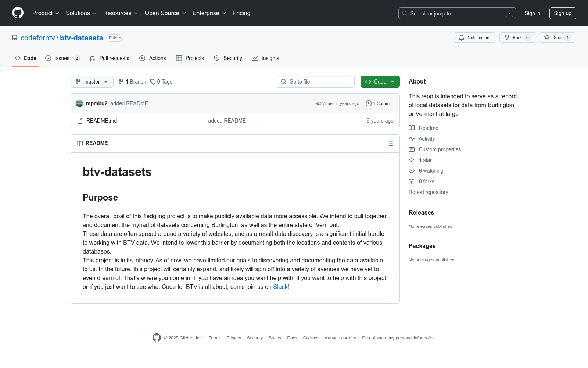Click the README.md file icon
This screenshot has height=368, width=588.
tap(80, 121)
